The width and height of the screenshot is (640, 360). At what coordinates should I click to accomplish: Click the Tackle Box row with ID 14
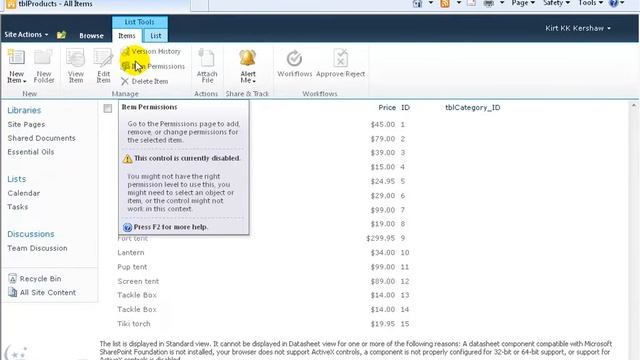click(x=137, y=309)
